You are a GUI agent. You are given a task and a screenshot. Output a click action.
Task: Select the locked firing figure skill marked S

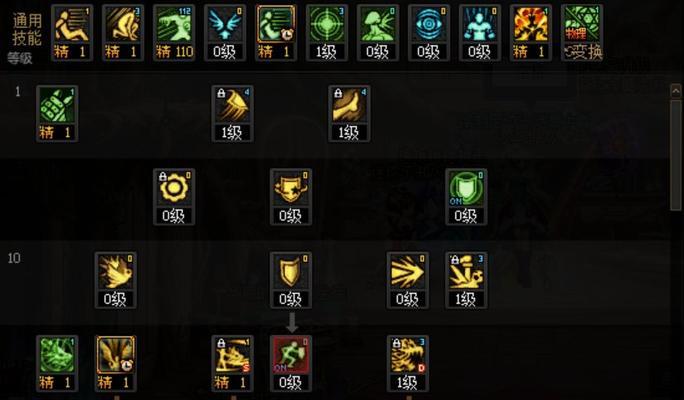(232, 363)
